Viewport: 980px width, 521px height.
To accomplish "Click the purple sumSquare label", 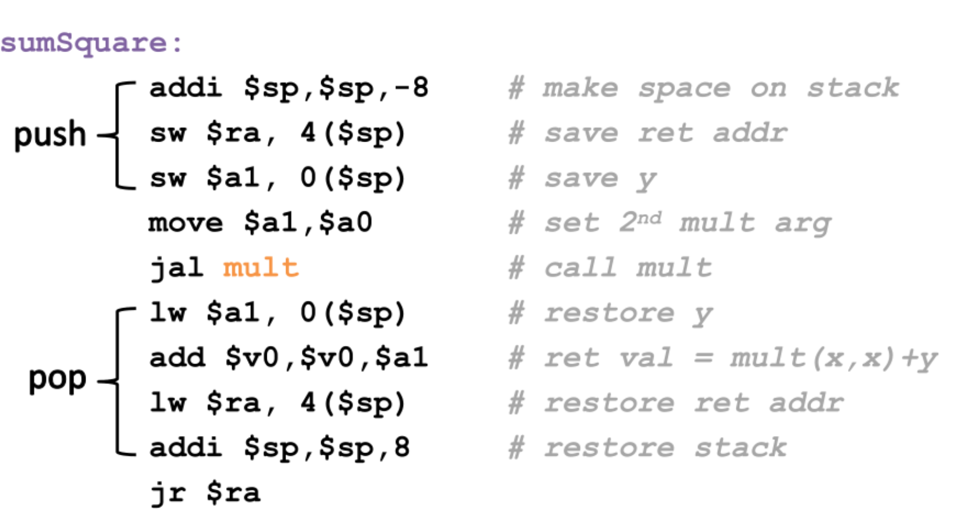I will pyautogui.click(x=92, y=44).
